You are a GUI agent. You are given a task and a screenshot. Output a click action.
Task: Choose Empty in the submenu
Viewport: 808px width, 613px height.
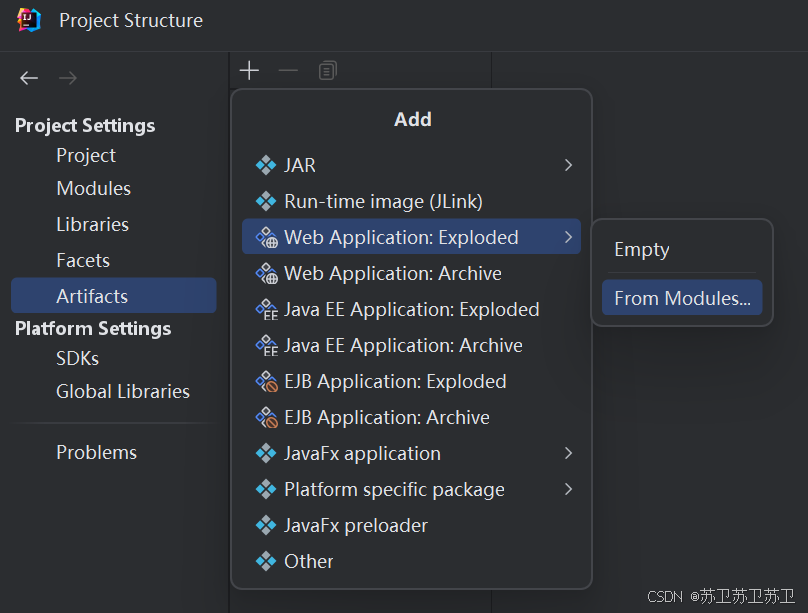pos(642,250)
